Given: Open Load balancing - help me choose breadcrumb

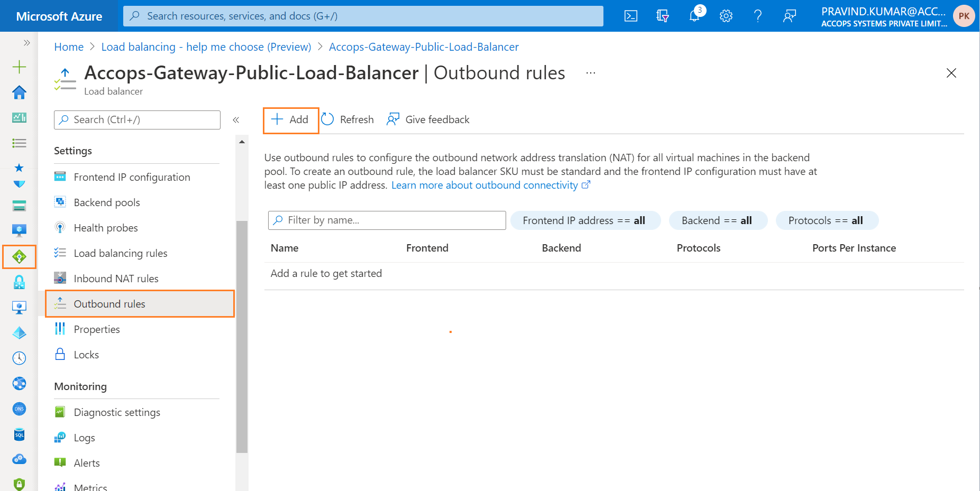Looking at the screenshot, I should point(206,47).
